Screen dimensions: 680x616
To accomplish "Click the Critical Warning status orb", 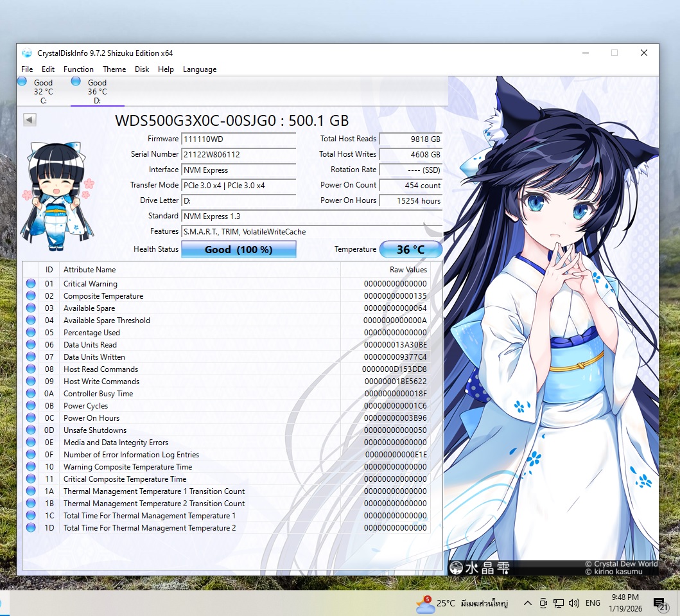I will (31, 284).
